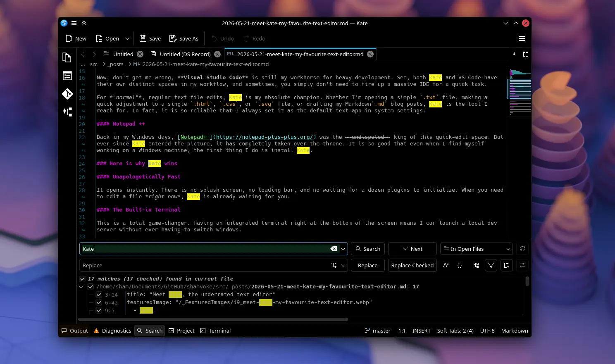Split the editor view icon
This screenshot has width=615, height=364.
pyautogui.click(x=526, y=54)
